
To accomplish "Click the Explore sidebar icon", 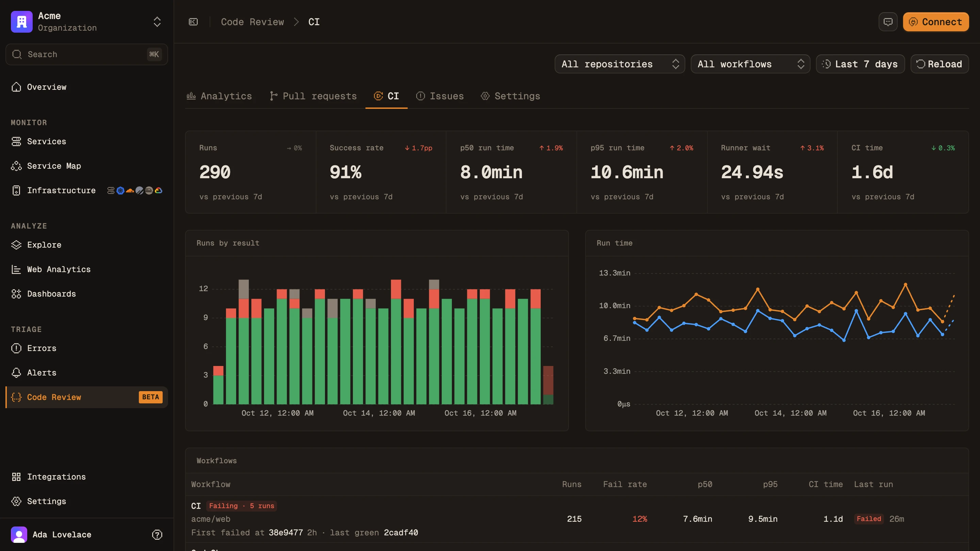I will click(16, 245).
